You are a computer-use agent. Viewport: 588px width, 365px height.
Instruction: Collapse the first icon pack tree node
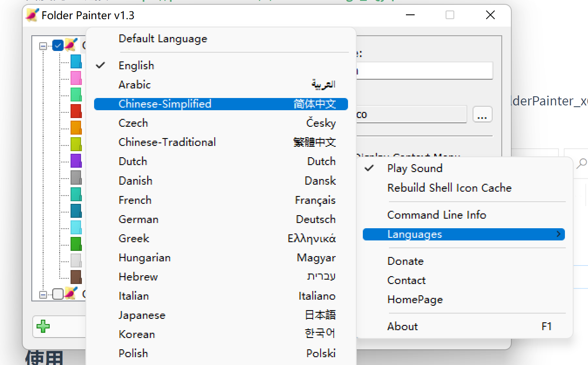click(x=43, y=46)
